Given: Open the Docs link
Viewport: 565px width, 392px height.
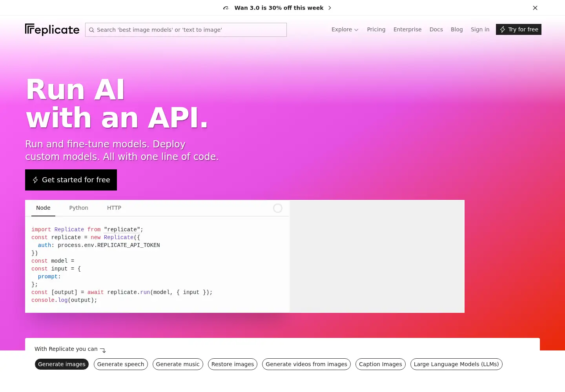Looking at the screenshot, I should [436, 29].
